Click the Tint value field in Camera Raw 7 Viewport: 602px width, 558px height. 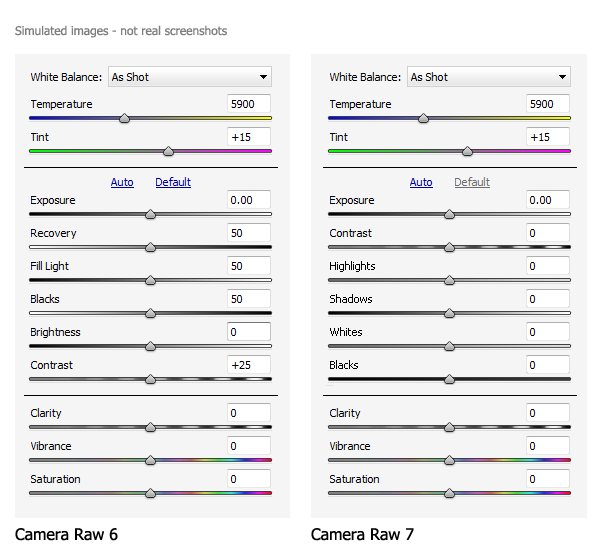pos(548,137)
